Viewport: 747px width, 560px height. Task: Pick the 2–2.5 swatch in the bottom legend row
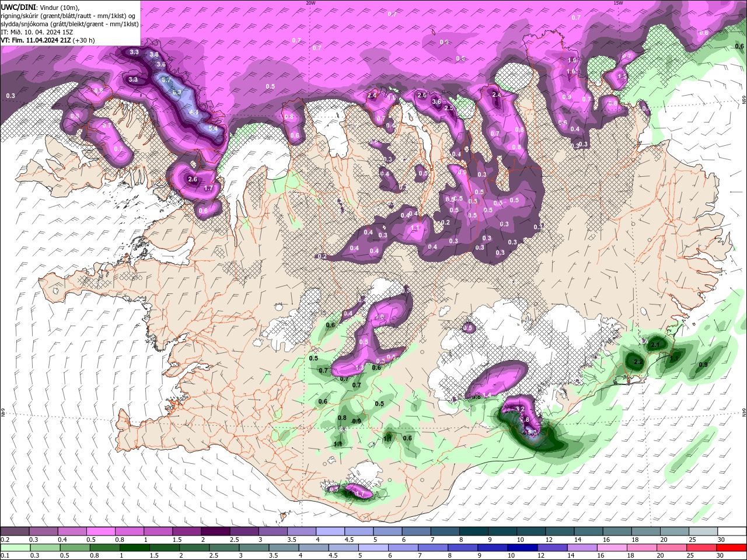click(x=194, y=548)
